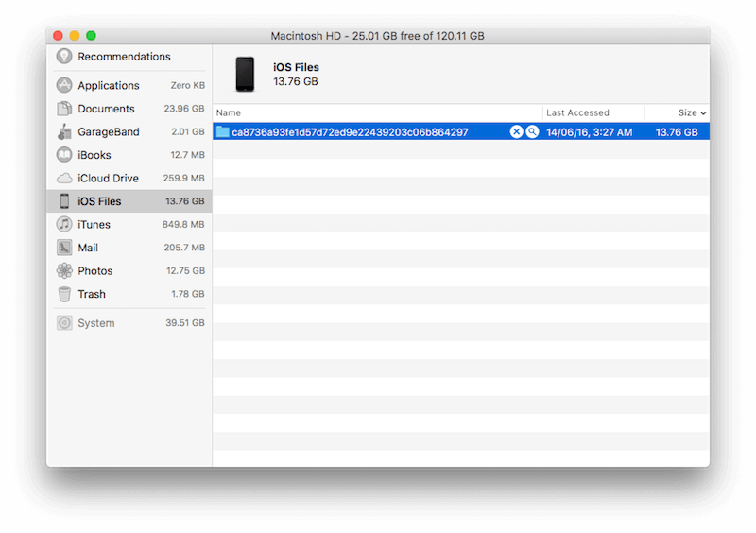Open the Mail stamp icon
Image resolution: width=756 pixels, height=533 pixels.
pos(64,248)
